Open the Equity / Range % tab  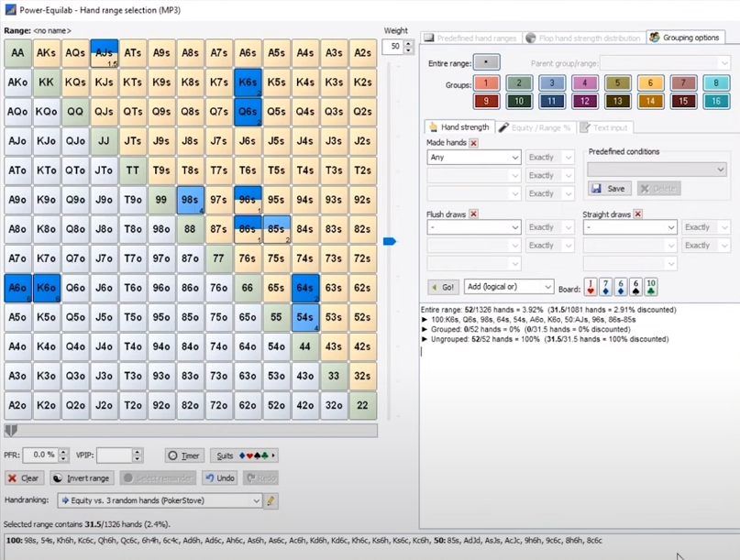pyautogui.click(x=536, y=127)
